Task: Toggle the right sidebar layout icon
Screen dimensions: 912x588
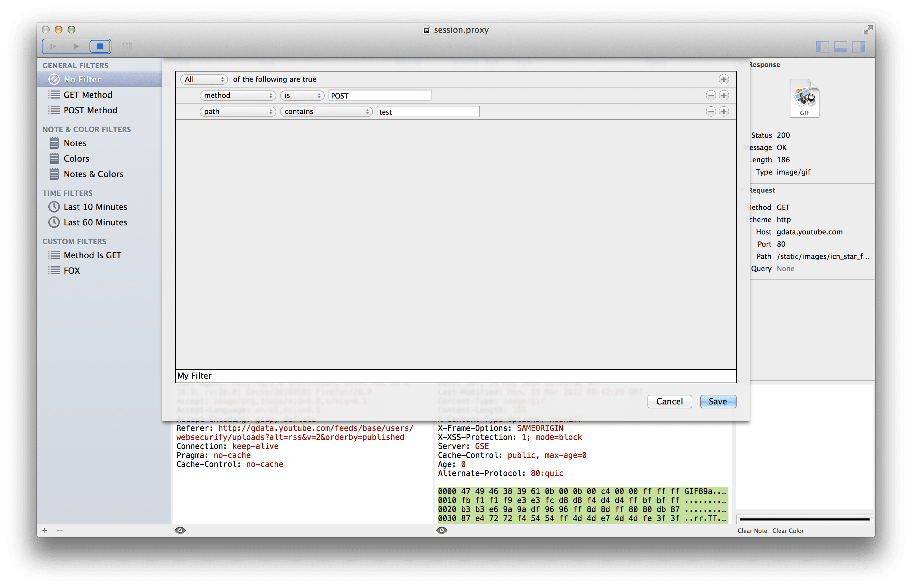Action: tap(859, 47)
